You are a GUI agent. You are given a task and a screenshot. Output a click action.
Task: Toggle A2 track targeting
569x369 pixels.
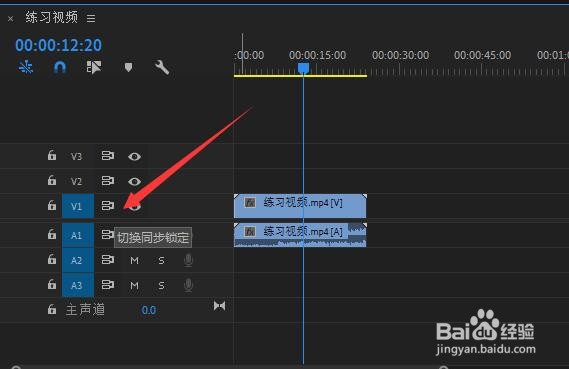pos(78,260)
